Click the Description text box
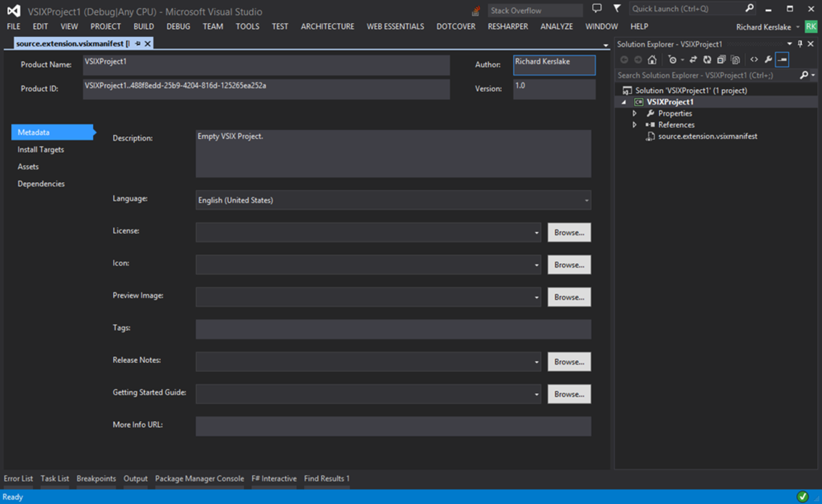 coord(393,154)
